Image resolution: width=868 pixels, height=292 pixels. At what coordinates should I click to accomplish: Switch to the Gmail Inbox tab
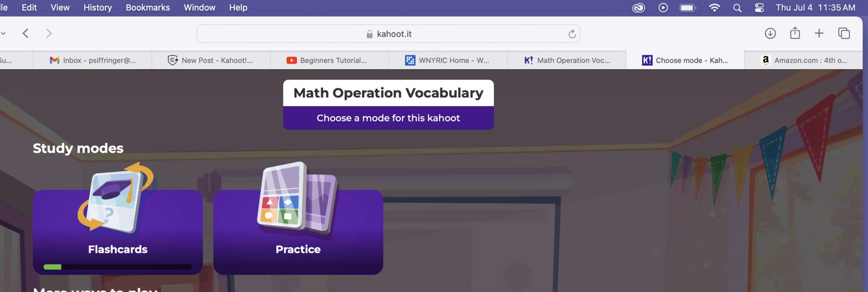[93, 60]
